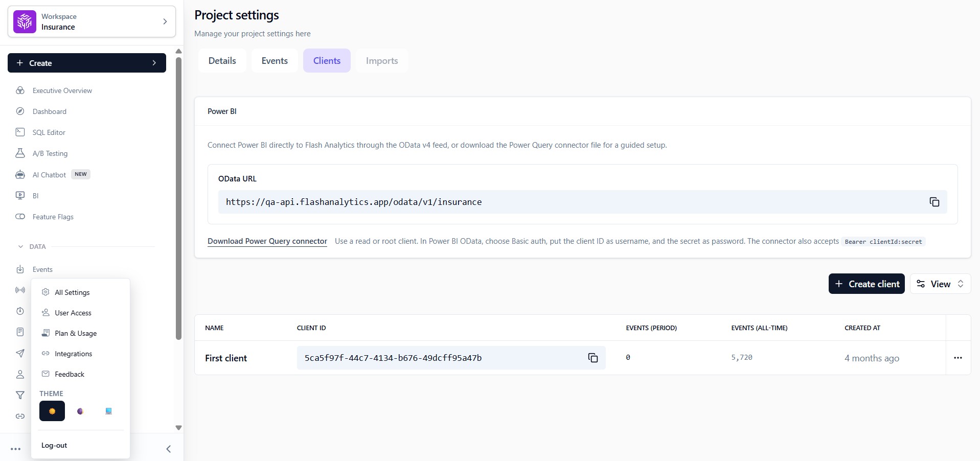This screenshot has height=461, width=980.
Task: Open the Imports tab
Action: 382,61
